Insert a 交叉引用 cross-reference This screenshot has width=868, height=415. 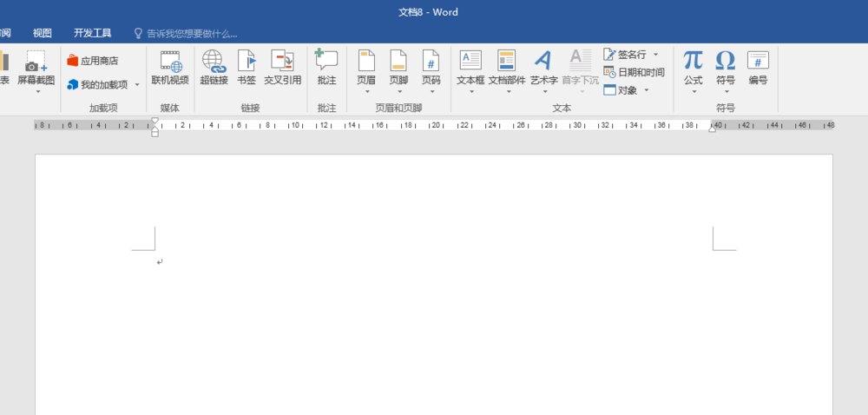(282, 69)
